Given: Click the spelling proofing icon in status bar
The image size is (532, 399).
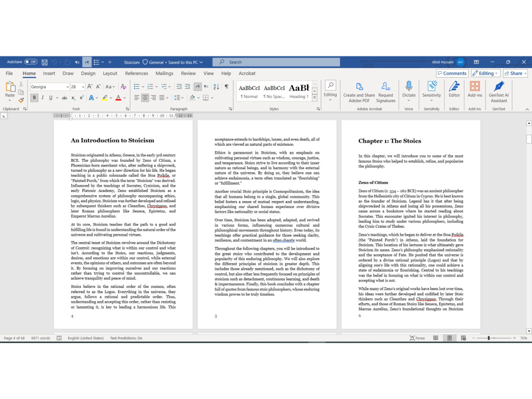Looking at the screenshot, I should click(x=59, y=338).
